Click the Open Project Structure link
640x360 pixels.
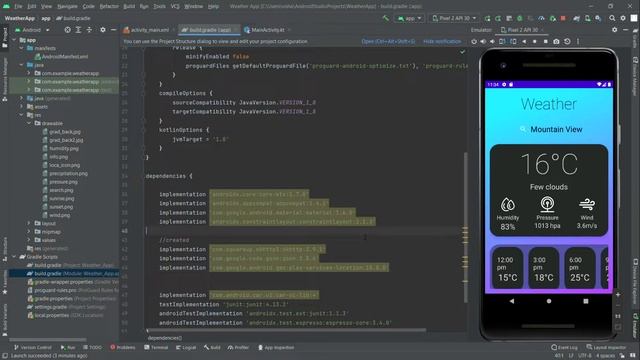point(388,42)
